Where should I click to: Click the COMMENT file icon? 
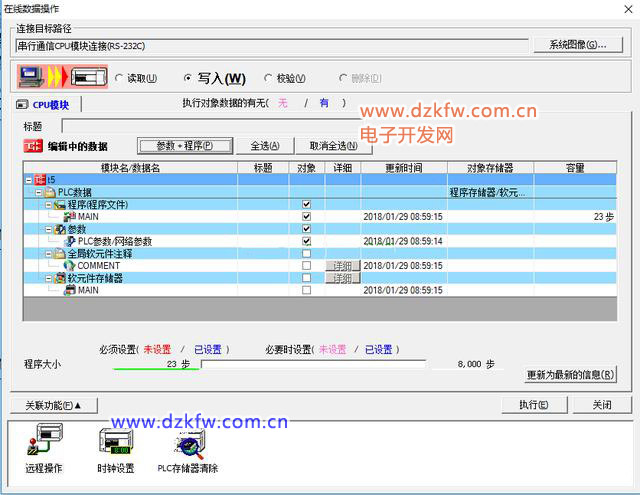pyautogui.click(x=69, y=266)
